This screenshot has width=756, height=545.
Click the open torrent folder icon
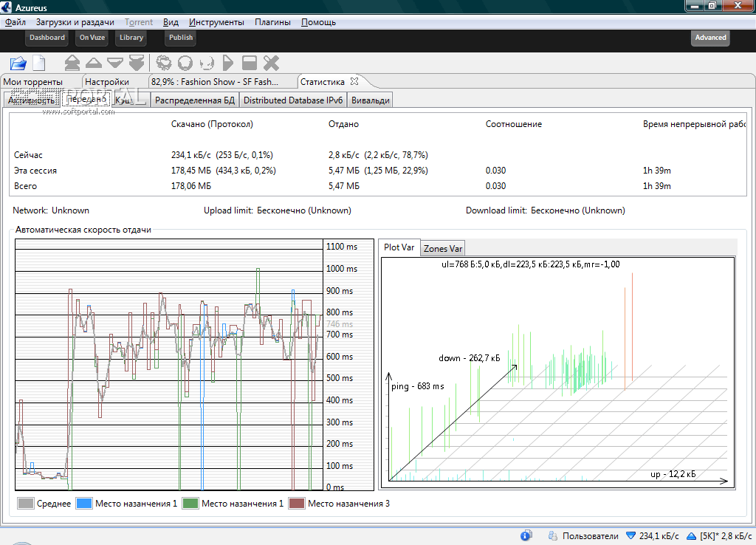[x=18, y=64]
